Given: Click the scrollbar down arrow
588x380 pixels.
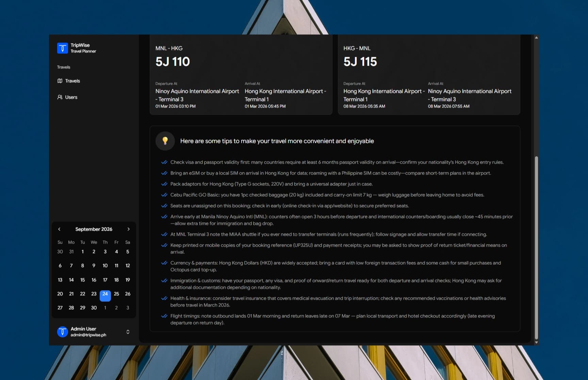Looking at the screenshot, I should [536, 343].
